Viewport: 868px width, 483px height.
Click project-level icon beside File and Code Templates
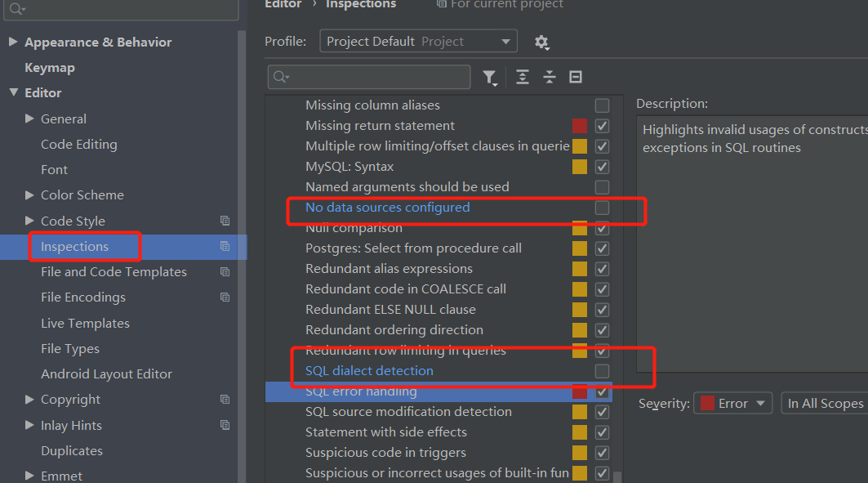[x=225, y=271]
